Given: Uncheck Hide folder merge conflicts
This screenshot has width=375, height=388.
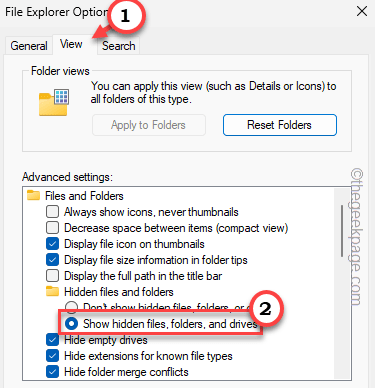Looking at the screenshot, I should pos(52,372).
